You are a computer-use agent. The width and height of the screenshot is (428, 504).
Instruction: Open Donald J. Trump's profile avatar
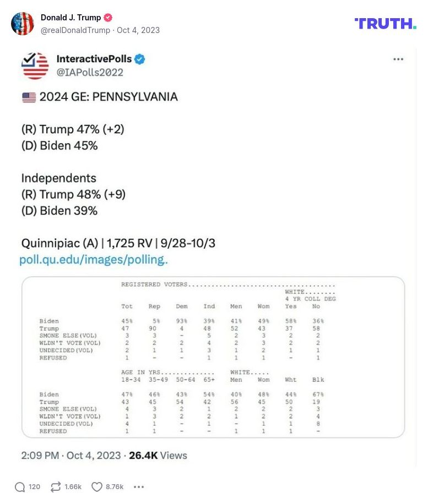click(x=23, y=24)
